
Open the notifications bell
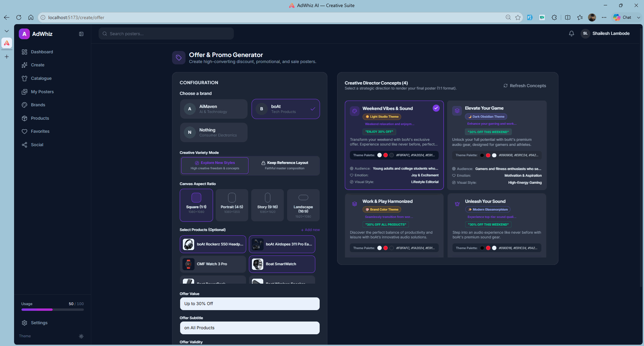pyautogui.click(x=572, y=34)
